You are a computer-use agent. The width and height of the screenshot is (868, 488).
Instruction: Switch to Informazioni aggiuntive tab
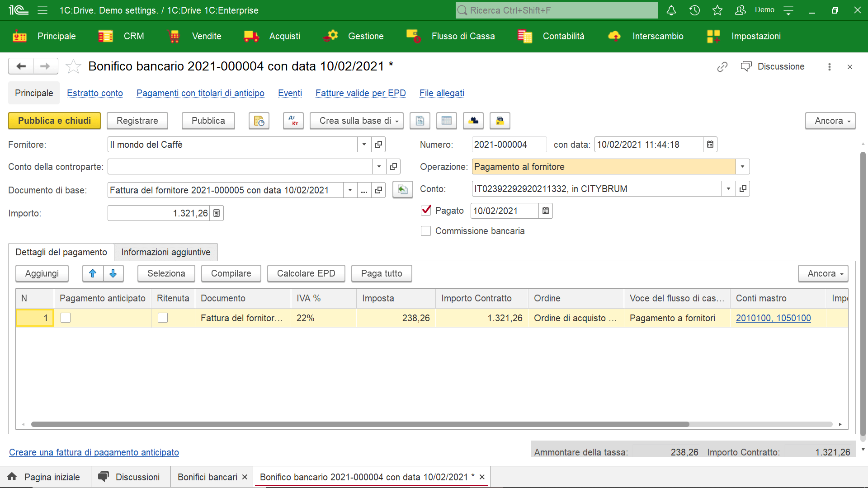(166, 252)
